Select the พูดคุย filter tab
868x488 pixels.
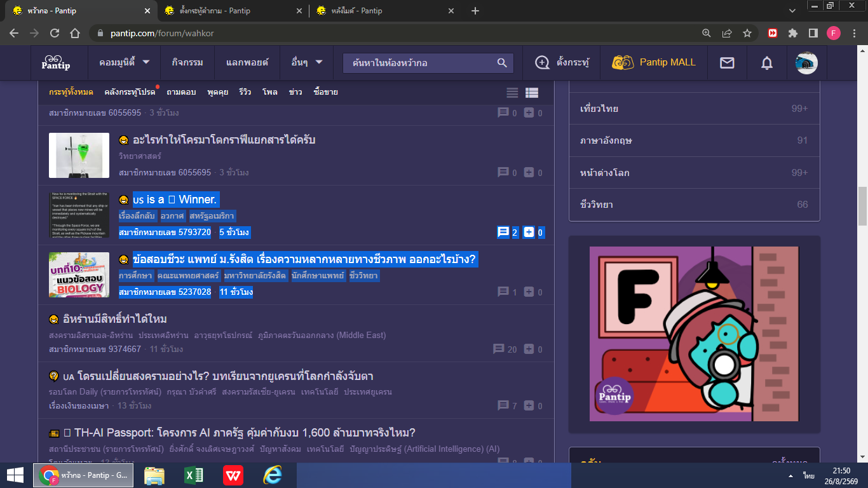pyautogui.click(x=217, y=92)
